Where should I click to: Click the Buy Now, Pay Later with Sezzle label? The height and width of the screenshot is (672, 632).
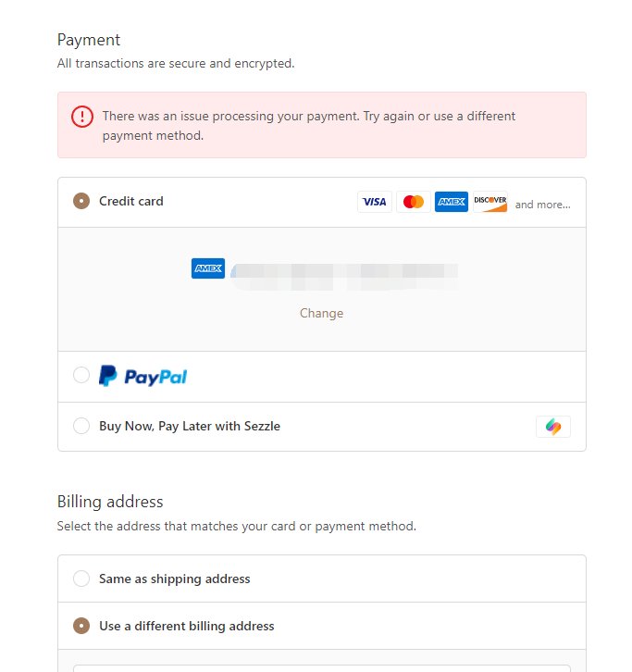pos(190,427)
